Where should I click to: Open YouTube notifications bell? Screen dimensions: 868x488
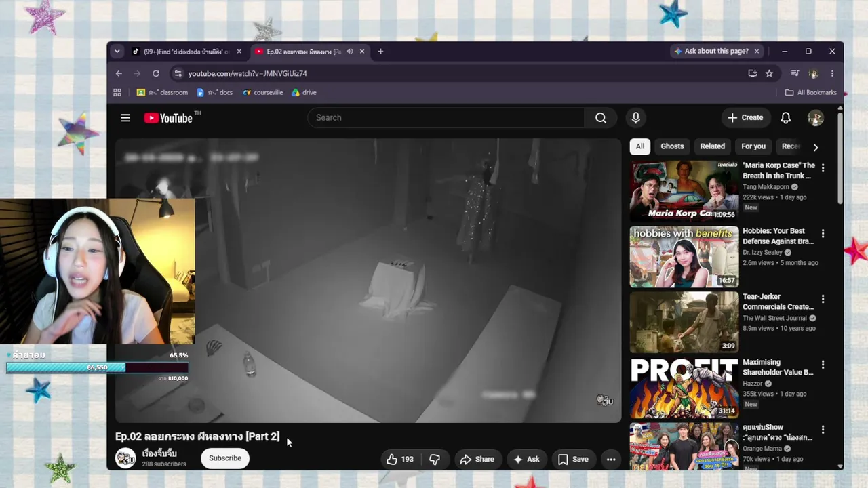tap(785, 118)
